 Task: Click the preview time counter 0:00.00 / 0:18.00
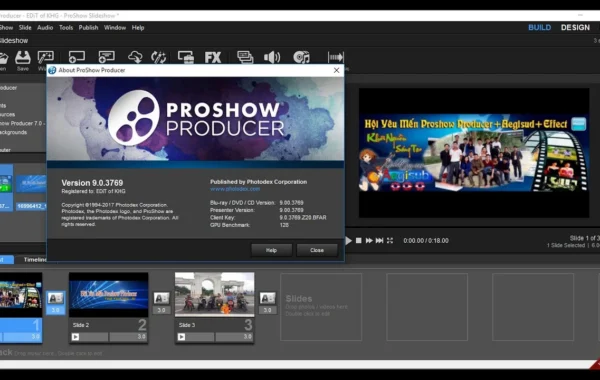pos(426,241)
